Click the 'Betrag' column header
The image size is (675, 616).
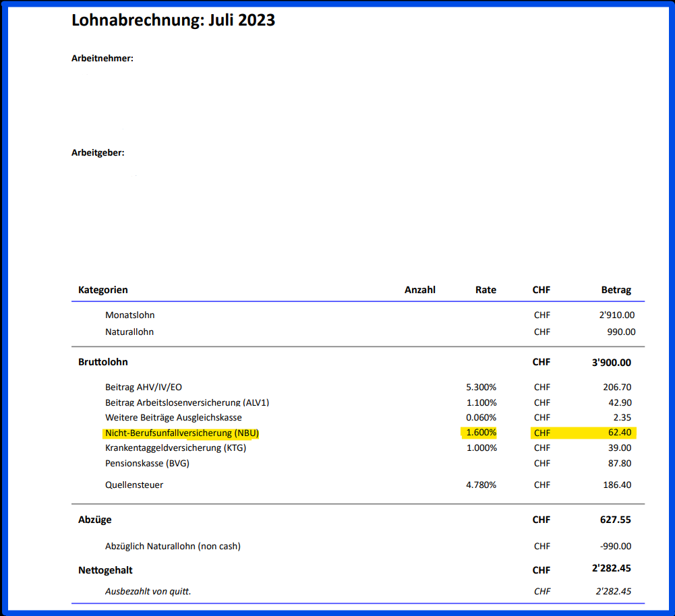616,290
